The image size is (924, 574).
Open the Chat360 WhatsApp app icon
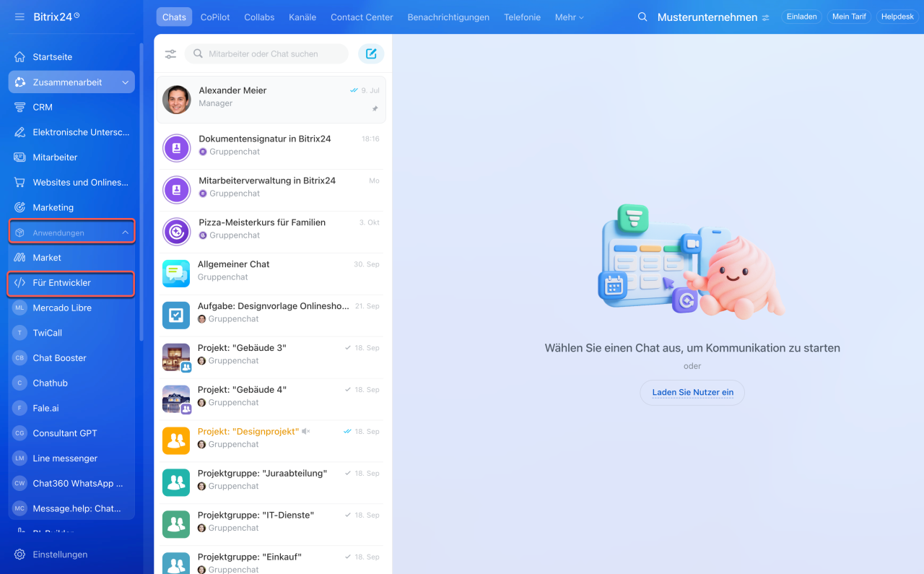point(19,484)
